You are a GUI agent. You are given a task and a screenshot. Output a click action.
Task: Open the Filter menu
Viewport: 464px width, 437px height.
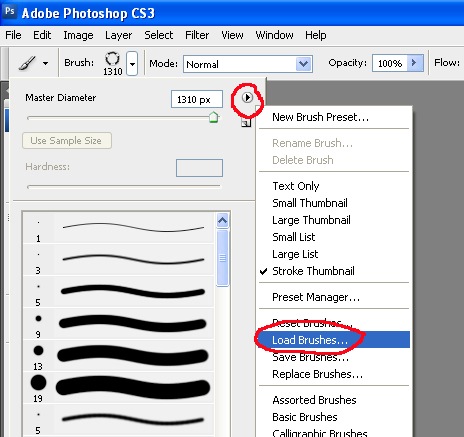[x=197, y=35]
